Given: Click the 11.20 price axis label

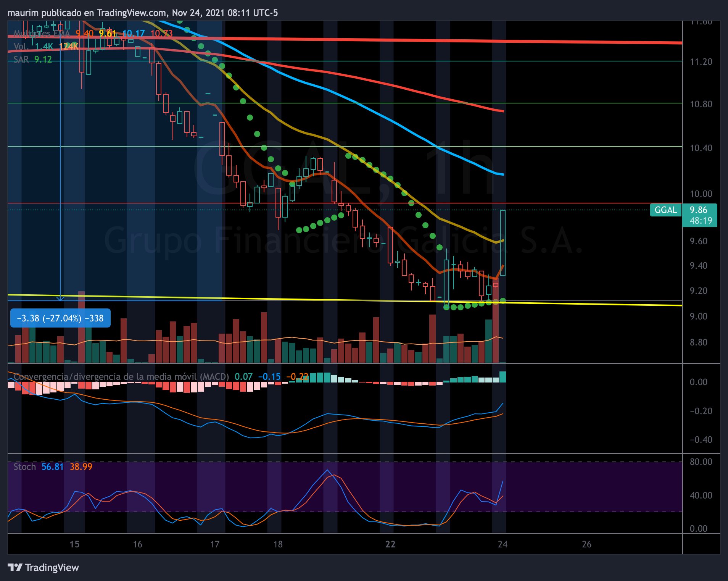Looking at the screenshot, I should click(701, 62).
